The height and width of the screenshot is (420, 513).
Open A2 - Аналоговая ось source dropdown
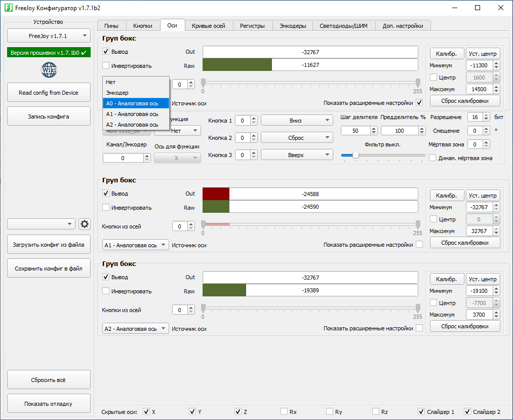(135, 329)
